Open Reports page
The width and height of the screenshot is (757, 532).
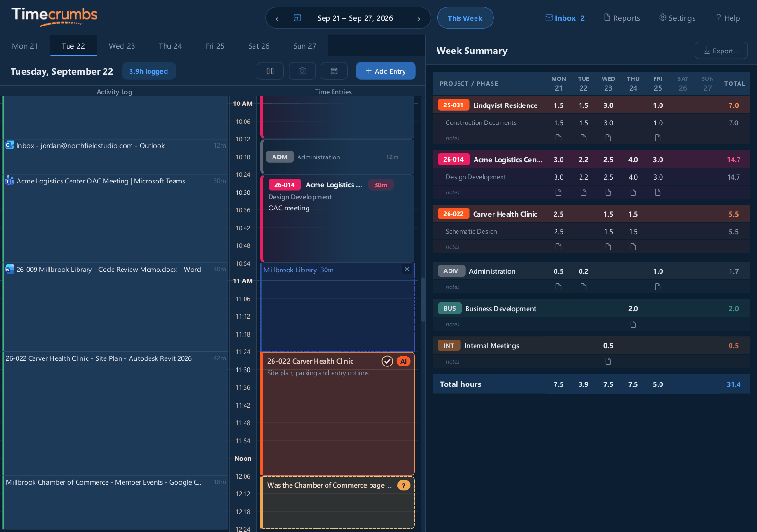[622, 18]
